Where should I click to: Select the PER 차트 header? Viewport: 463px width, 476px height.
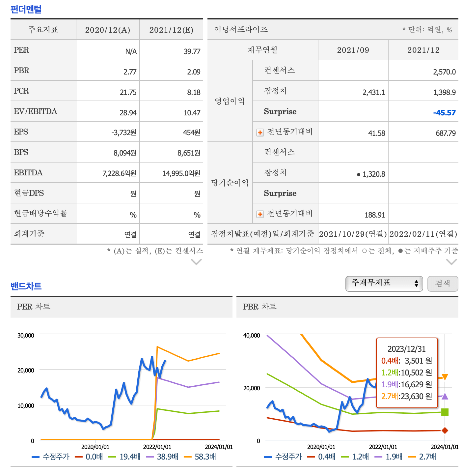[34, 307]
